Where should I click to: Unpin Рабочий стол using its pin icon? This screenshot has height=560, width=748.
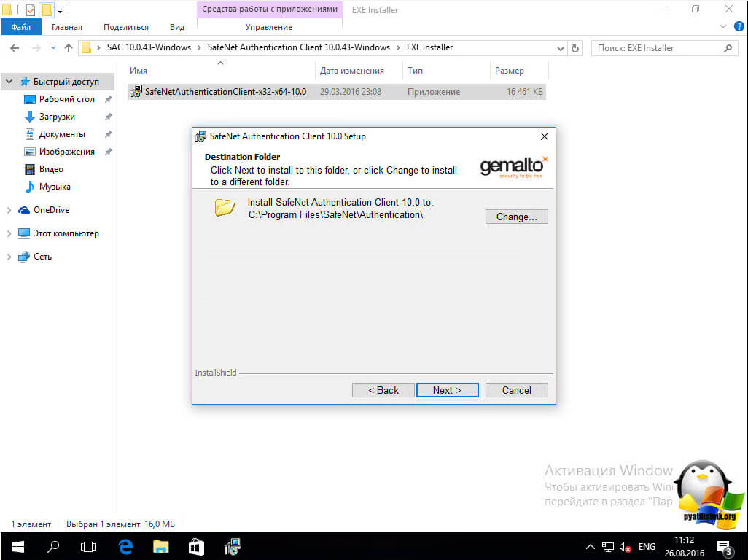(x=109, y=99)
